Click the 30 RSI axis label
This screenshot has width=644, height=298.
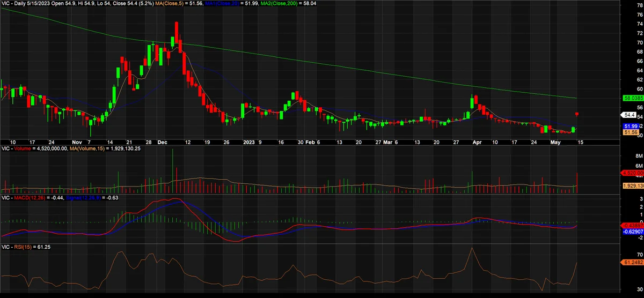[x=640, y=288]
